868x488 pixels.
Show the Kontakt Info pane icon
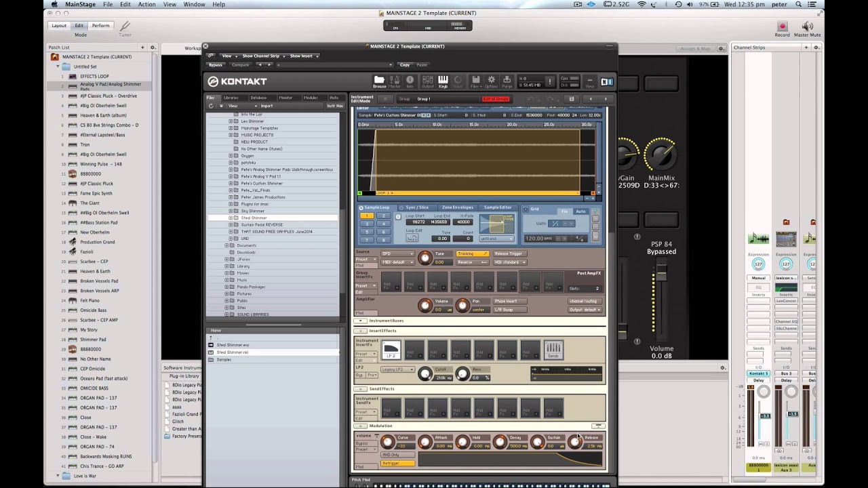pos(411,81)
